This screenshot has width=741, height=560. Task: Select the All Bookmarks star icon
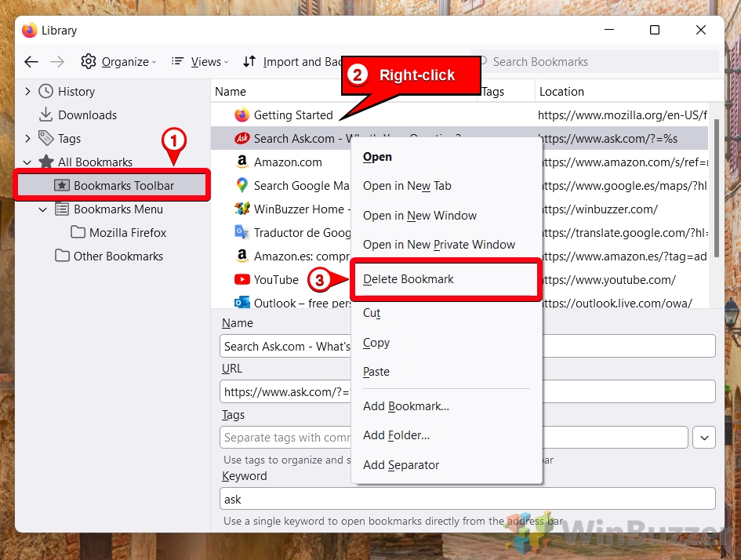pyautogui.click(x=45, y=162)
